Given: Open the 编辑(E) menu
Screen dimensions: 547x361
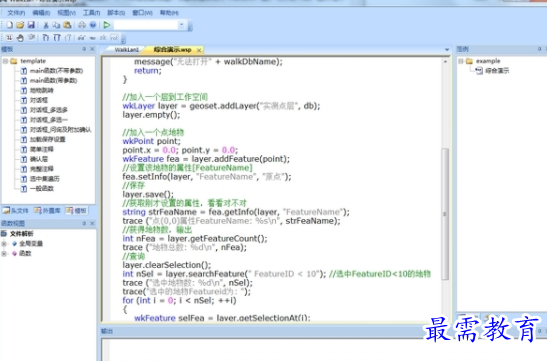Looking at the screenshot, I should coord(41,13).
